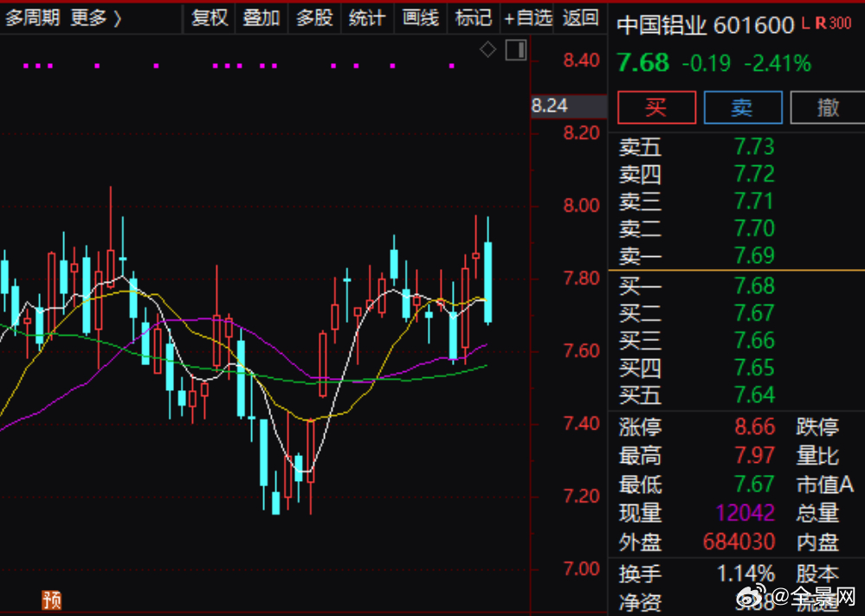Click the last cyan candlestick on chart
The width and height of the screenshot is (865, 616).
coord(487,282)
